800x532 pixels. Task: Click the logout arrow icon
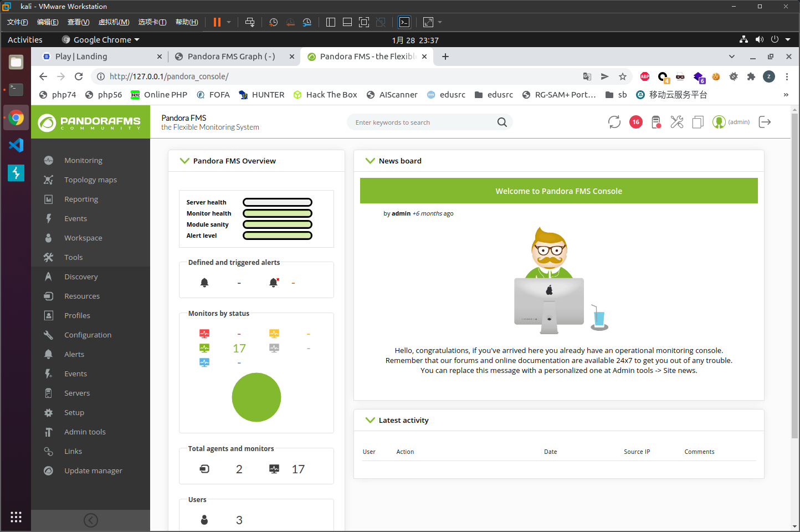pyautogui.click(x=765, y=122)
